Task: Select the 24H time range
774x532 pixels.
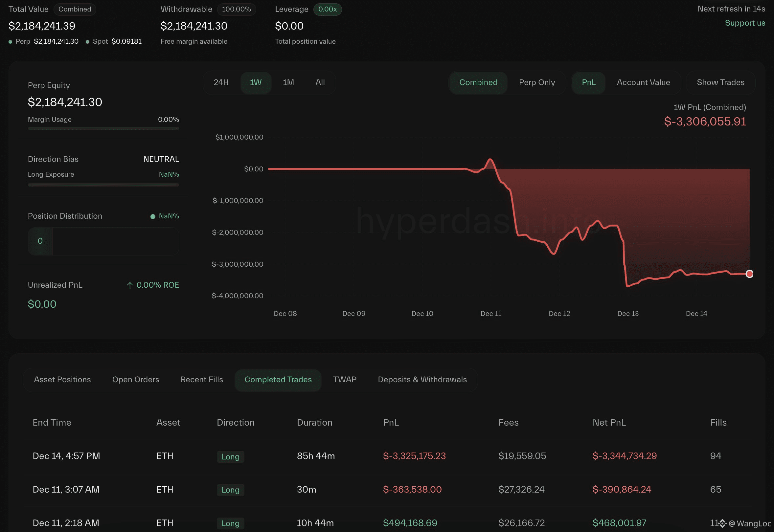Action: coord(221,82)
